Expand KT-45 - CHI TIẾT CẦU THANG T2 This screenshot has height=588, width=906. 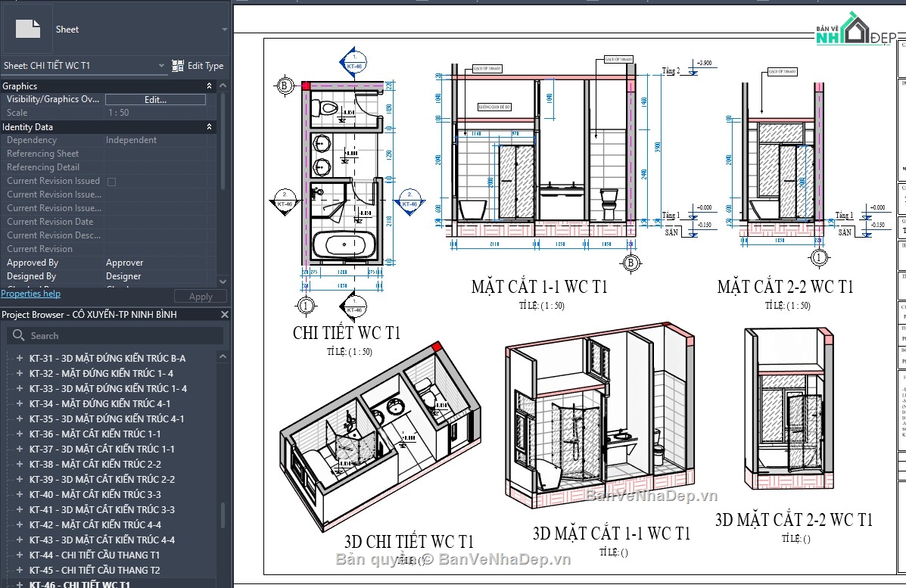point(19,570)
